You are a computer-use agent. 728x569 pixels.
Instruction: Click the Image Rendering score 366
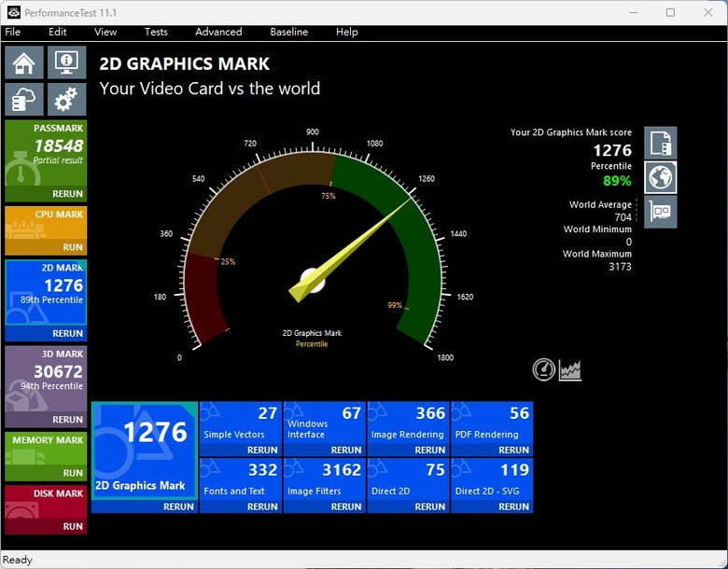[430, 413]
